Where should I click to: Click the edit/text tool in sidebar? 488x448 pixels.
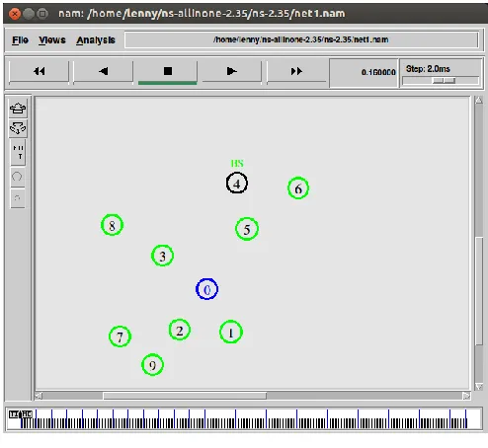18,152
